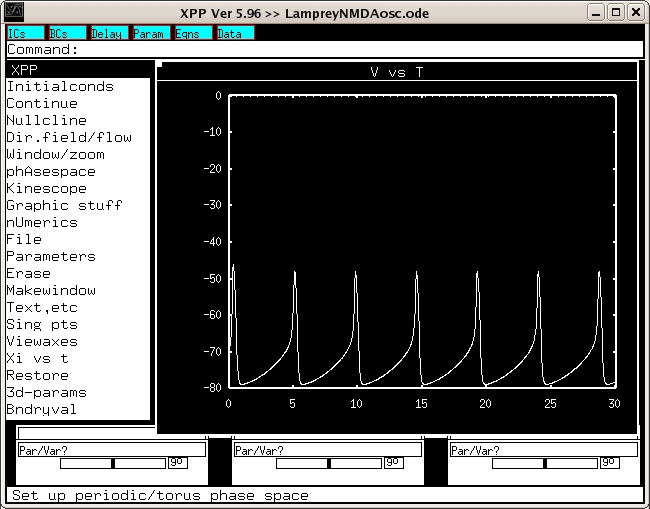Show the Eqns equations window
The height and width of the screenshot is (509, 650).
[192, 33]
